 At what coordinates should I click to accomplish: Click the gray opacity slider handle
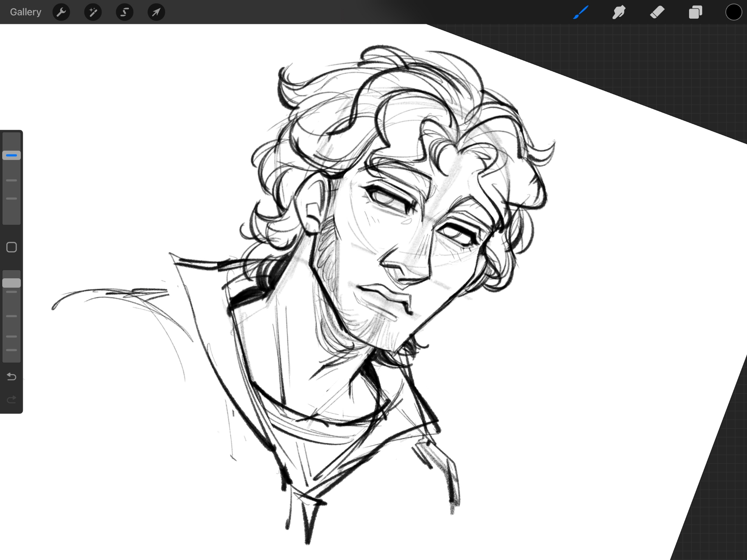tap(12, 283)
